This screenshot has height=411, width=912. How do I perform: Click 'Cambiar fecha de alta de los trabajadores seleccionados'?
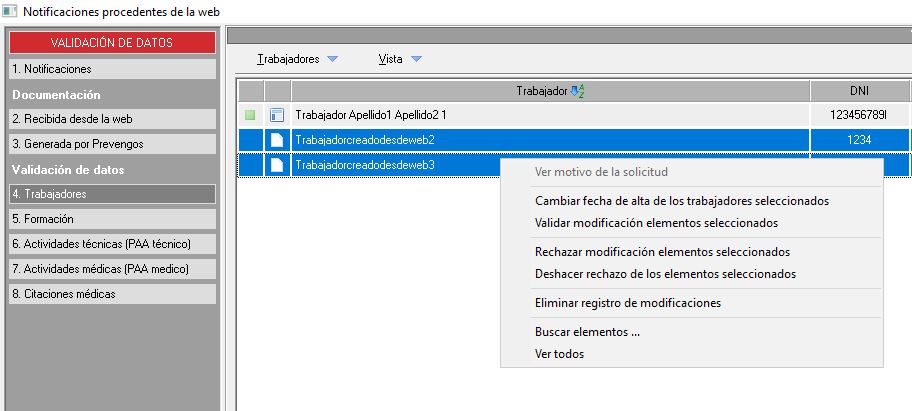(681, 201)
